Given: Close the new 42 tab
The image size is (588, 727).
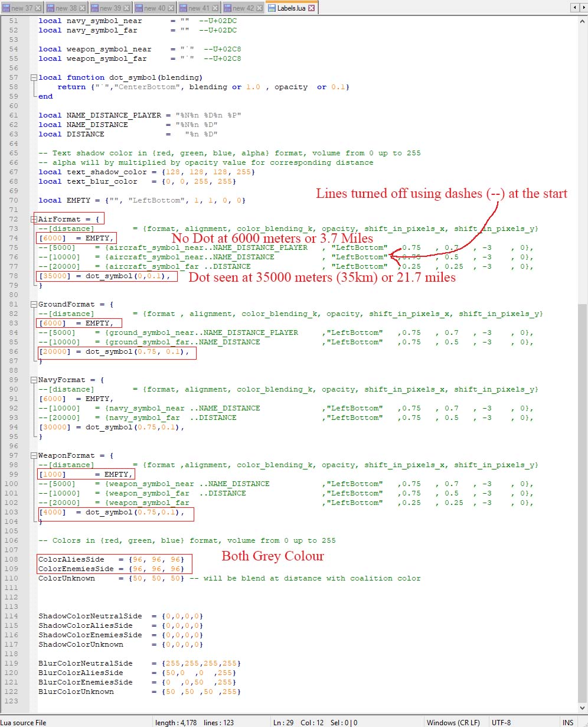Looking at the screenshot, I should (x=260, y=8).
